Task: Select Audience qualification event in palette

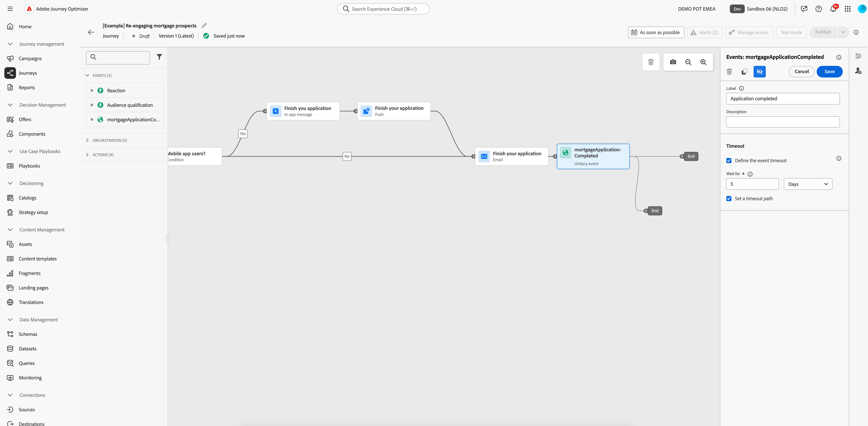Action: pyautogui.click(x=125, y=105)
